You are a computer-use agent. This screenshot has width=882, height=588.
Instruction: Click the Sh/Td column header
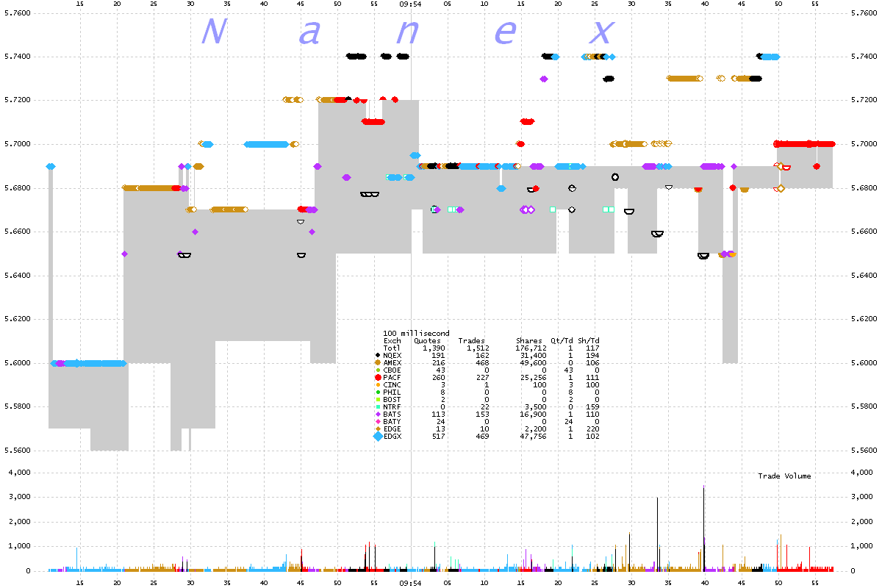(x=589, y=340)
